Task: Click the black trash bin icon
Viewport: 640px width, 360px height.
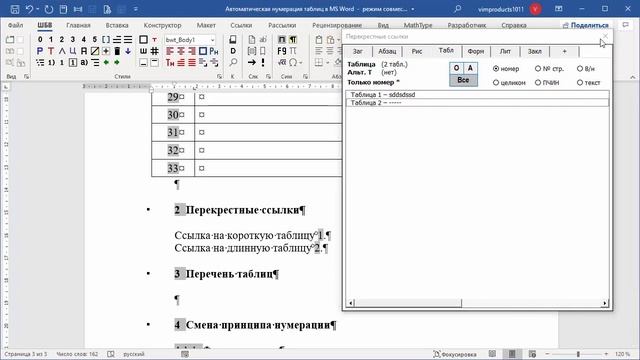Action: (x=117, y=51)
